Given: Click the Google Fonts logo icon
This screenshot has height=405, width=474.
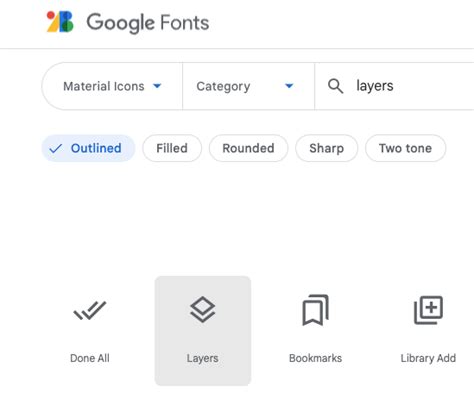Looking at the screenshot, I should [x=60, y=22].
